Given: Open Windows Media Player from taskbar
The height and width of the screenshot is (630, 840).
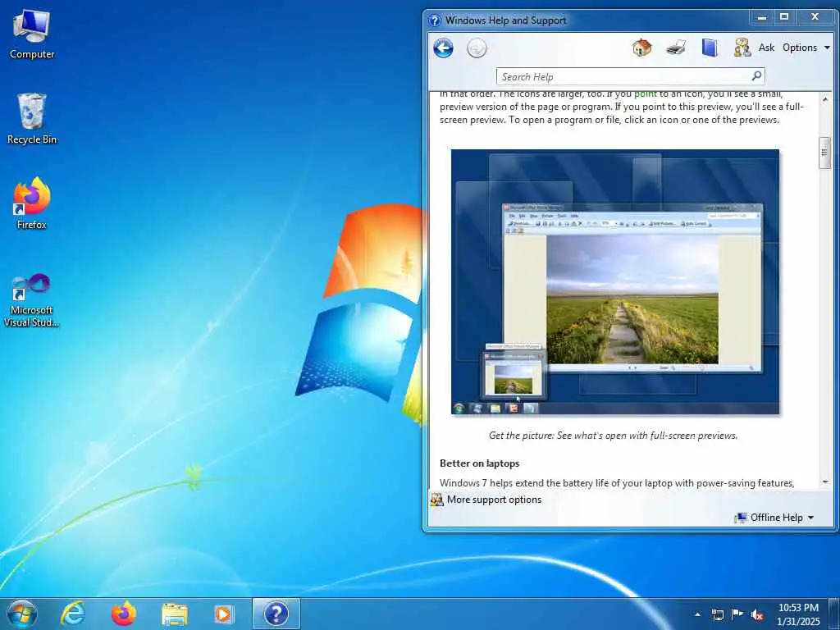Looking at the screenshot, I should [224, 614].
